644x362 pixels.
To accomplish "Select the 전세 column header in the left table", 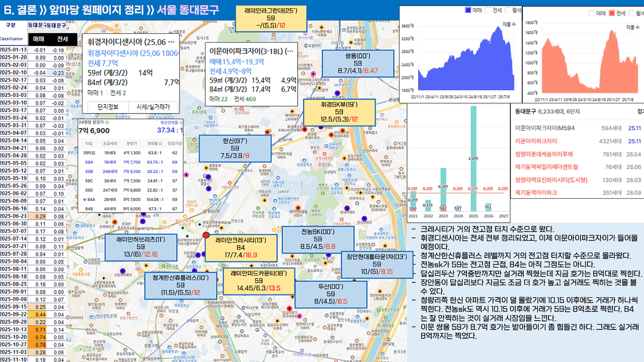I will [63, 39].
